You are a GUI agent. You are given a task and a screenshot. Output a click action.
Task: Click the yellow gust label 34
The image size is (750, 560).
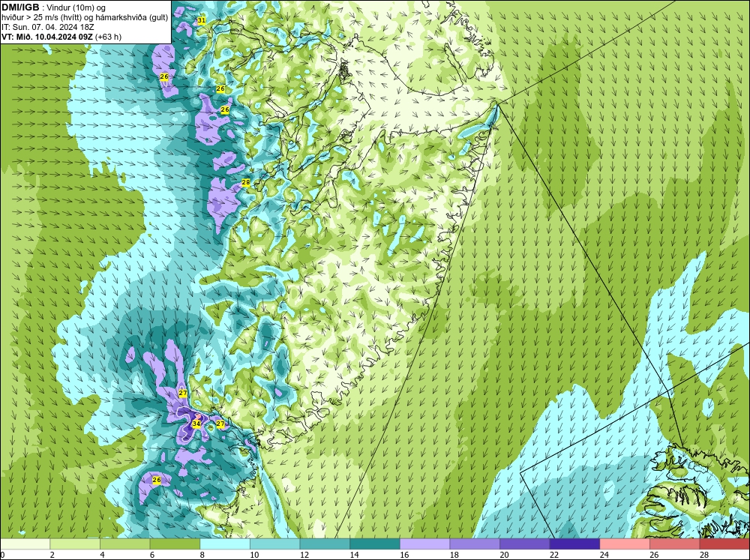point(196,424)
